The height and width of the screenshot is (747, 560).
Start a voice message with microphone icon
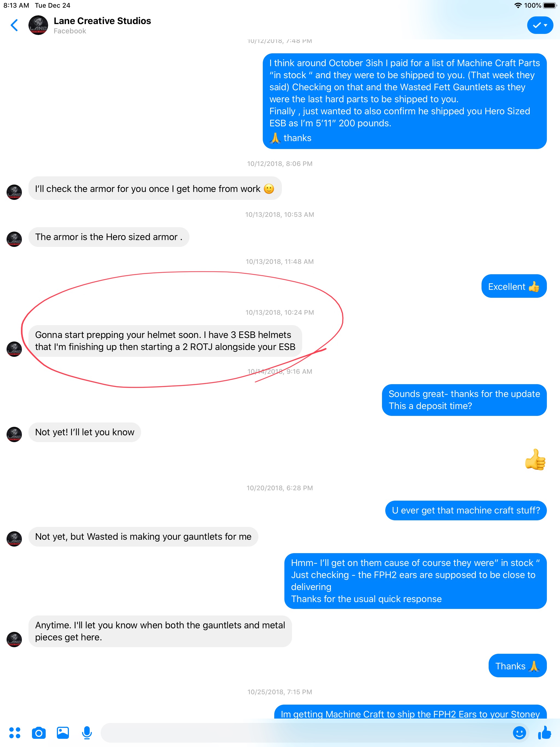(87, 733)
